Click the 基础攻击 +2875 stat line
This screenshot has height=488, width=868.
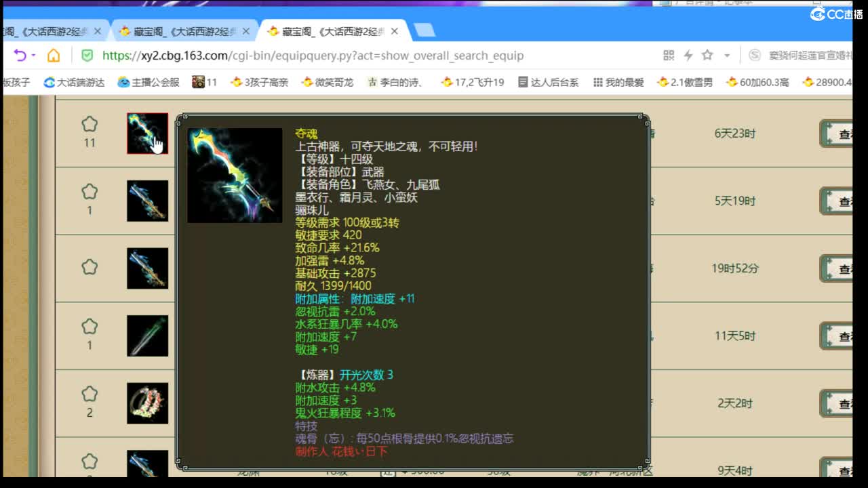(336, 273)
